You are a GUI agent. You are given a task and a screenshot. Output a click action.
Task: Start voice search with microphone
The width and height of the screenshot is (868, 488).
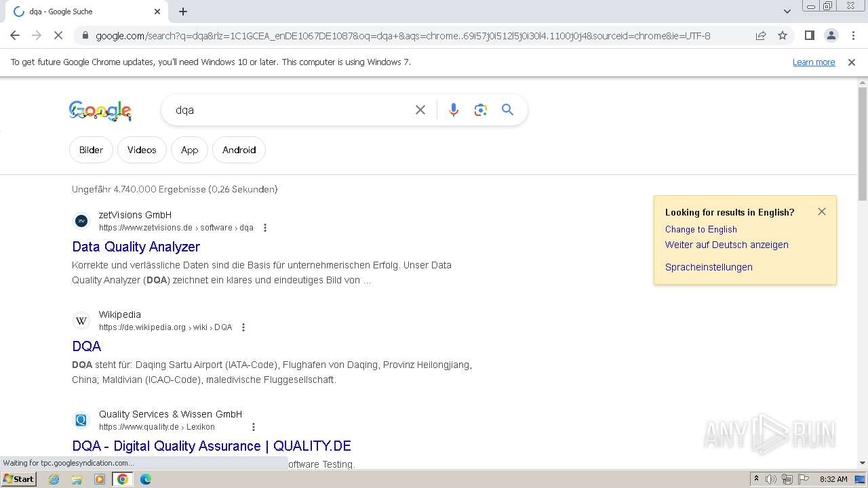click(x=454, y=110)
